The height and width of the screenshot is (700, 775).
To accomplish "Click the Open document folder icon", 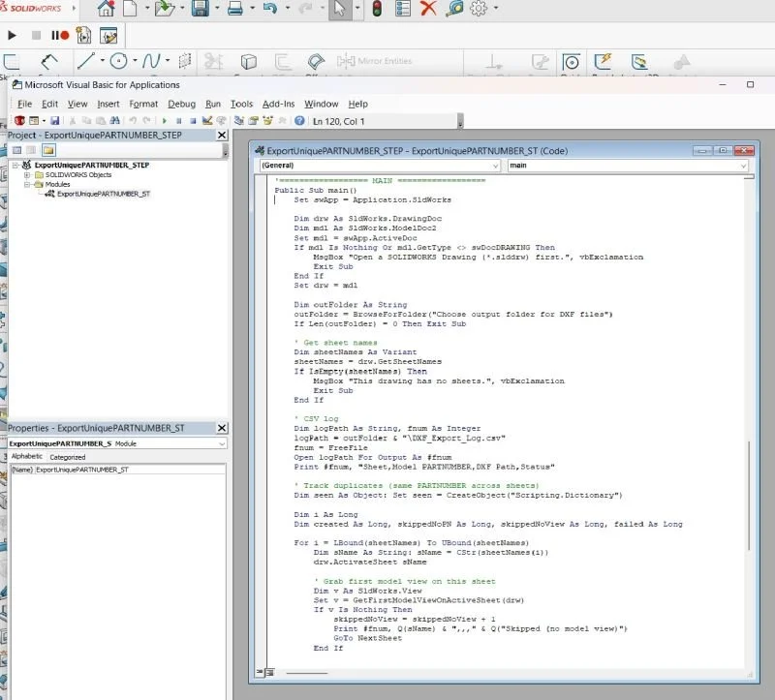I will click(x=165, y=9).
